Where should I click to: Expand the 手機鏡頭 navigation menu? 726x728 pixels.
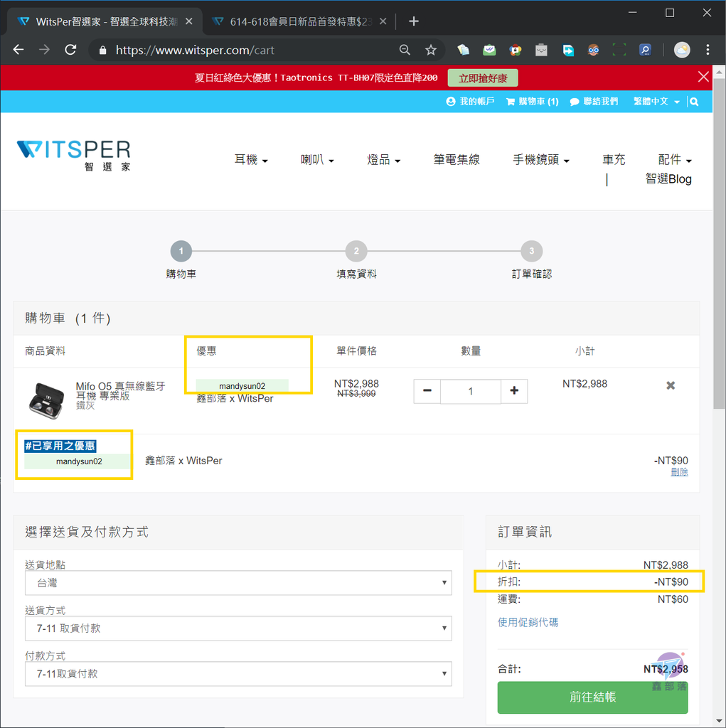tap(541, 160)
